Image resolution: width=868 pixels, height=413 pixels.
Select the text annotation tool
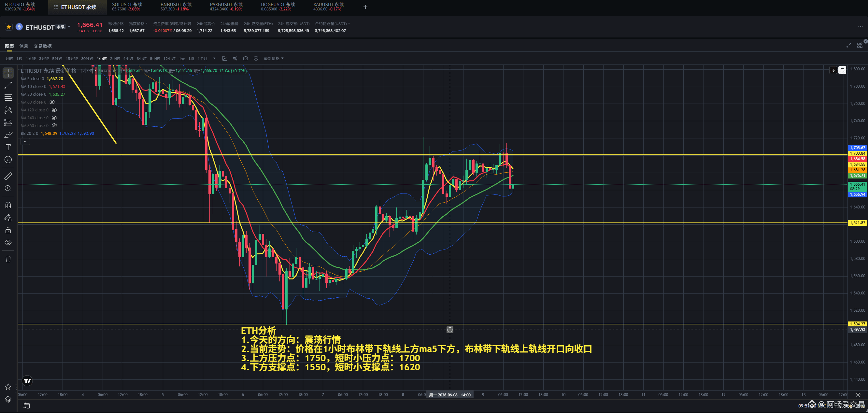tap(8, 147)
